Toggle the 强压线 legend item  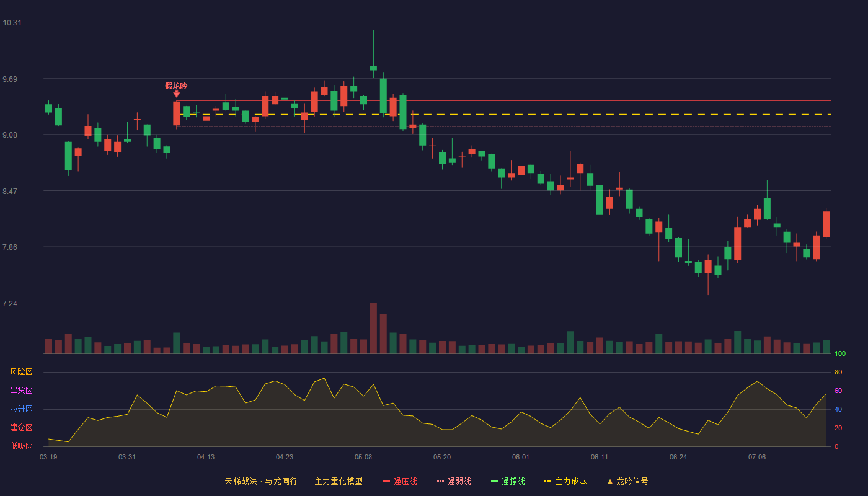click(400, 481)
